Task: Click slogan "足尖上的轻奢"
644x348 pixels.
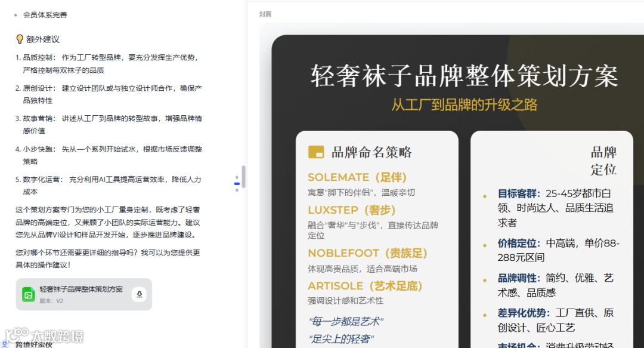Action: 341,339
